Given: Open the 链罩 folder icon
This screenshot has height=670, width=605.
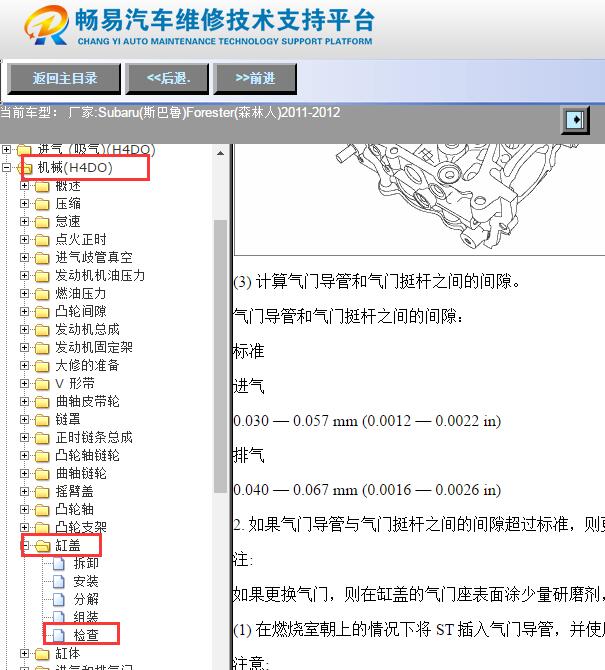Looking at the screenshot, I should 42,420.
